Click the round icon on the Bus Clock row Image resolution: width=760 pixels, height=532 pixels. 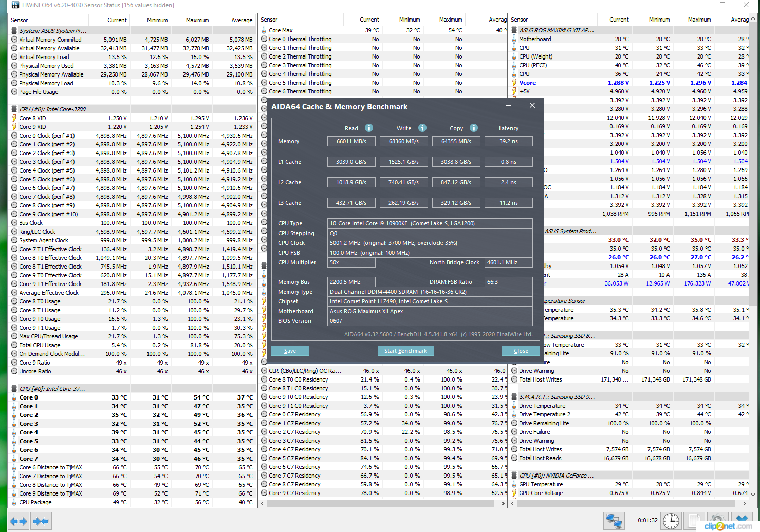[x=14, y=223]
